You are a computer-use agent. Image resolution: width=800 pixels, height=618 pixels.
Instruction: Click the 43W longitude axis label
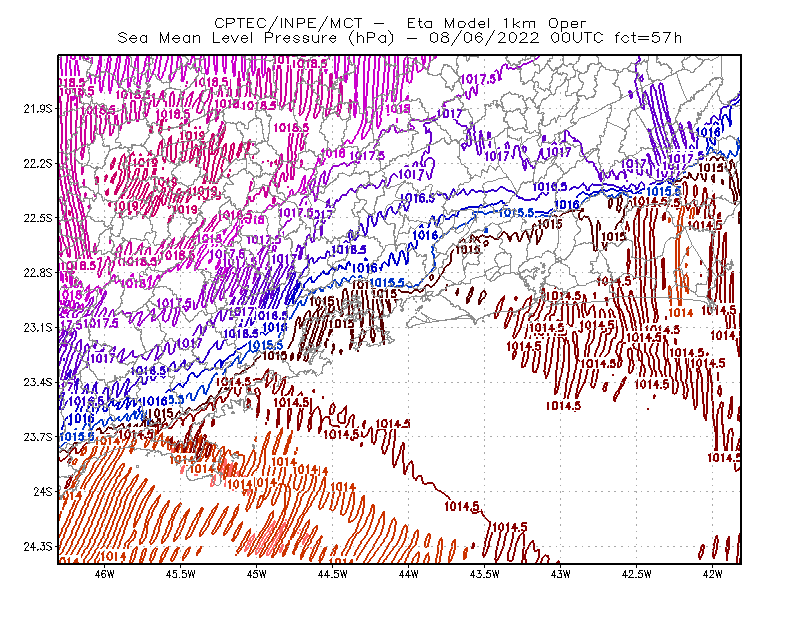click(x=561, y=574)
